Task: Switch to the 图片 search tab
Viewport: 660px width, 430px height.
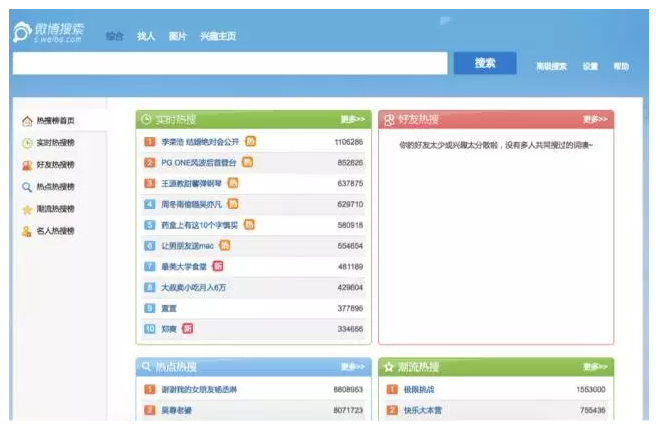Action: click(177, 37)
